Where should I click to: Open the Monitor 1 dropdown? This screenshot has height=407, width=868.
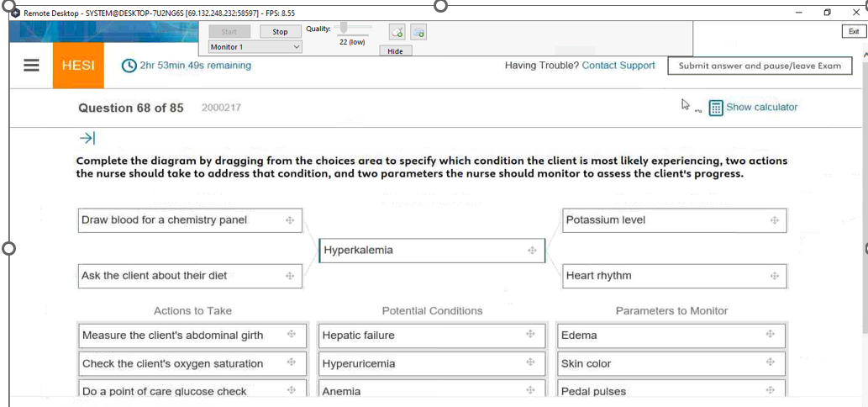click(x=255, y=47)
